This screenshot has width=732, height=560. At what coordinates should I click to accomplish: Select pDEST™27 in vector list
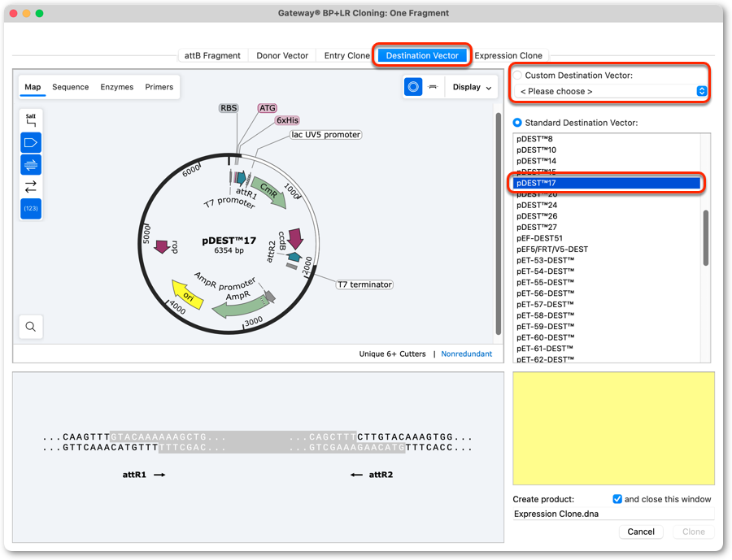[x=607, y=228]
